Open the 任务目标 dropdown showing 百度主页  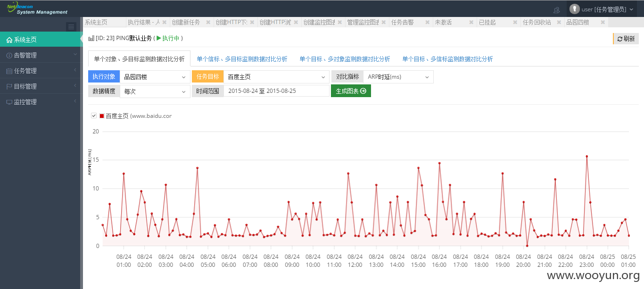click(276, 77)
